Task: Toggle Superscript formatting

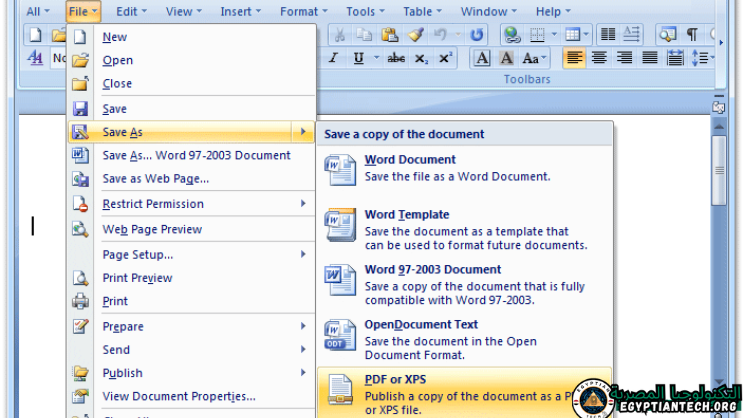Action: [445, 58]
